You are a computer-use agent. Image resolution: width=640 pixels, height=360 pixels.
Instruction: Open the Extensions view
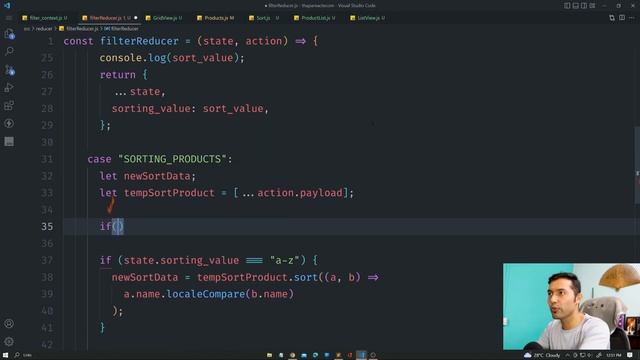click(9, 105)
